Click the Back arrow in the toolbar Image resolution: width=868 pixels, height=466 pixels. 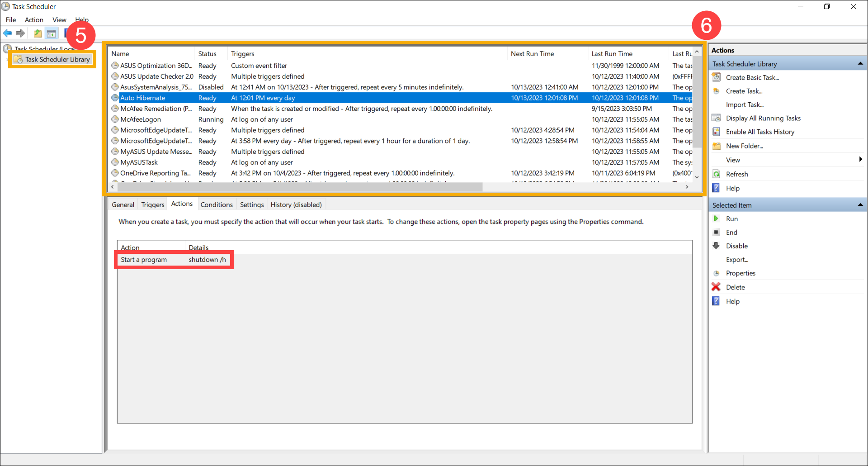(x=8, y=33)
